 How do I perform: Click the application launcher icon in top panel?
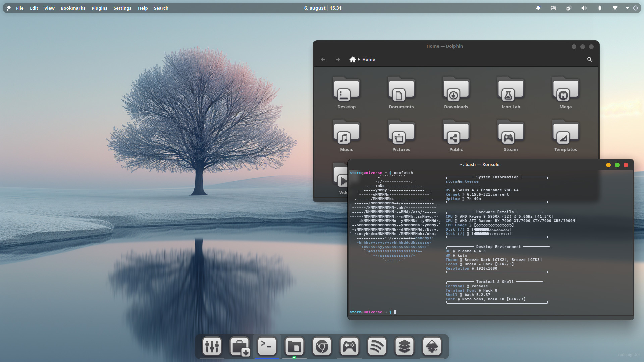click(x=8, y=8)
